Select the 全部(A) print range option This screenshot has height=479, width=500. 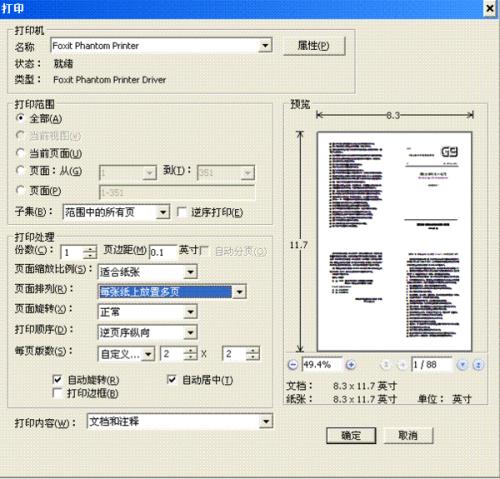click(20, 118)
